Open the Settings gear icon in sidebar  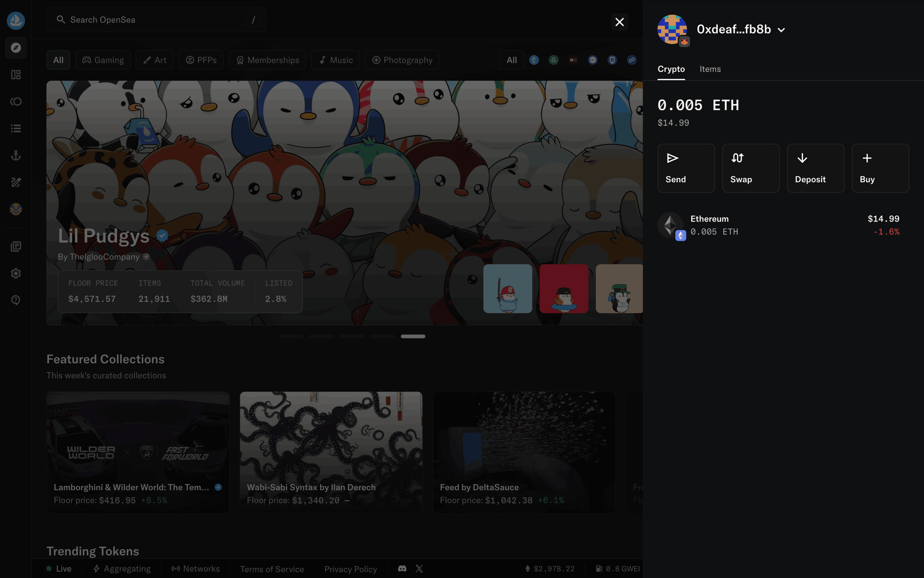click(16, 274)
